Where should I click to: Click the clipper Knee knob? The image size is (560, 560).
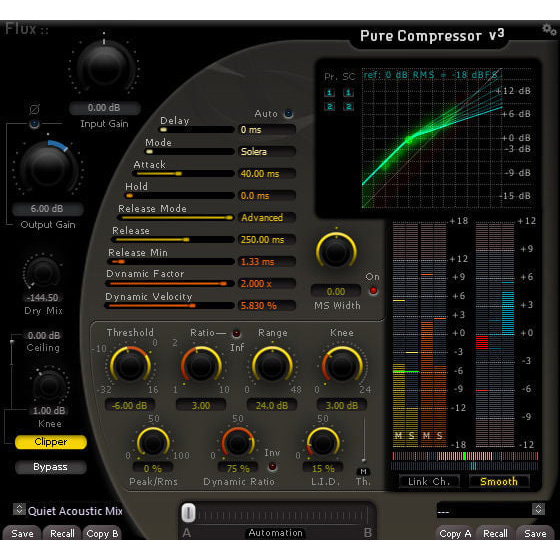49,386
